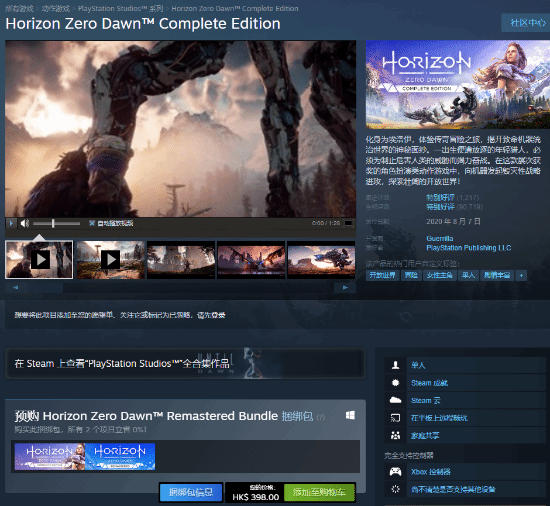Click Horizon Zero Dawn™ Complete Edition breadcrumb
This screenshot has width=550, height=506.
tap(235, 8)
